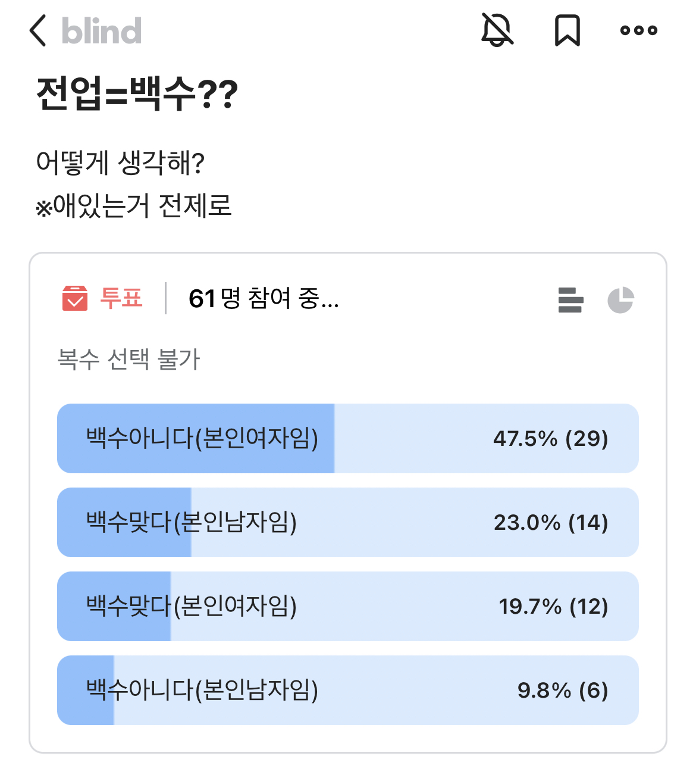This screenshot has width=696, height=784.
Task: Switch poll results to pie chart view
Action: (x=620, y=299)
